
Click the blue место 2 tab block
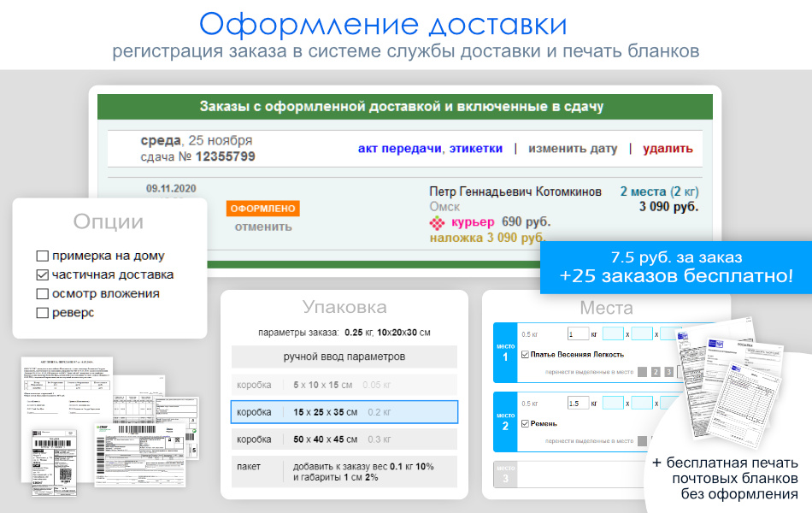pos(505,422)
